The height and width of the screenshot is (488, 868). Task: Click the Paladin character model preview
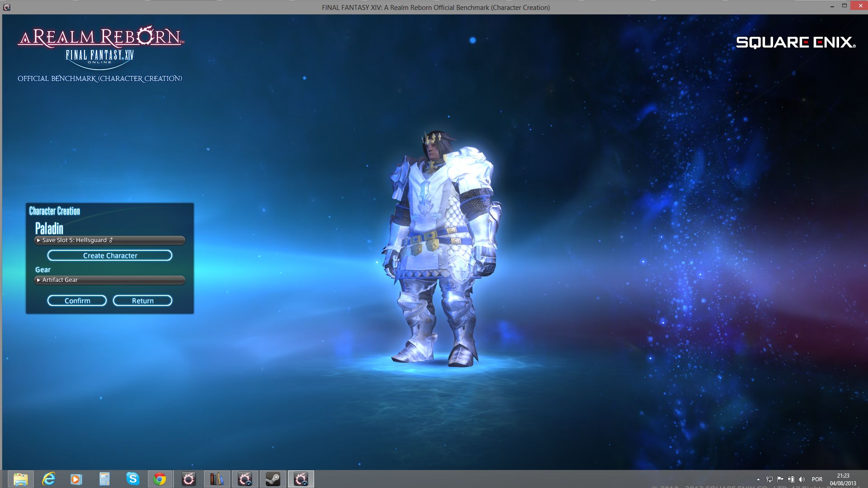click(443, 249)
